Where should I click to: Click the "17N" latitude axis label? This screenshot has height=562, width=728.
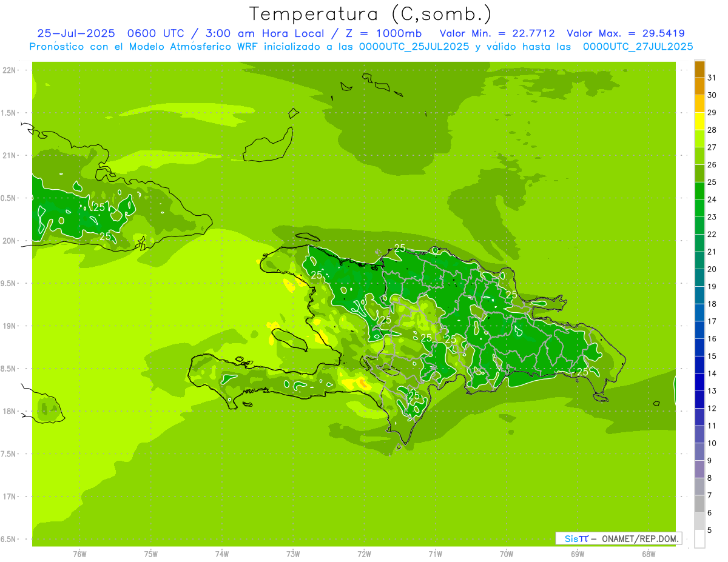coord(10,497)
